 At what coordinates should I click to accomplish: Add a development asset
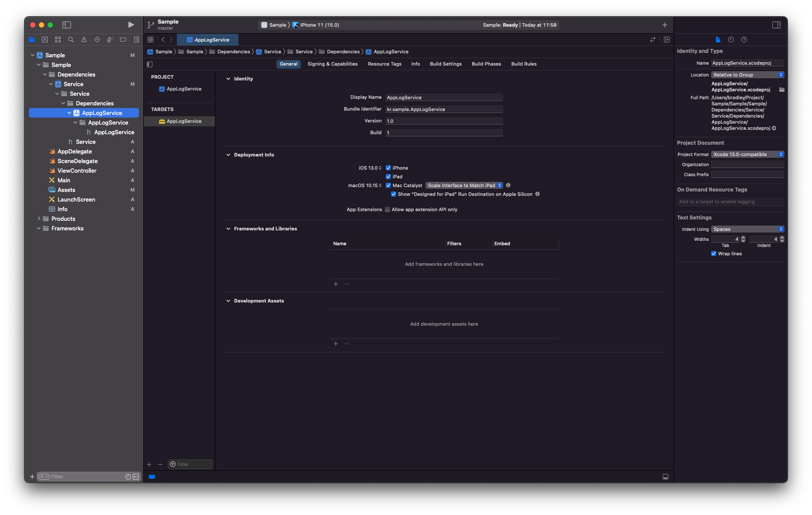335,344
